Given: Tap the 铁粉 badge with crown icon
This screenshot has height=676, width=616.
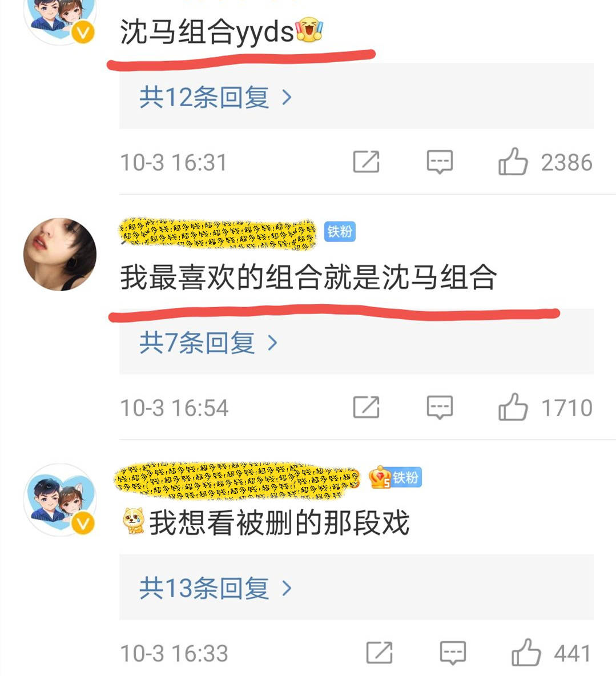Looking at the screenshot, I should (x=395, y=477).
